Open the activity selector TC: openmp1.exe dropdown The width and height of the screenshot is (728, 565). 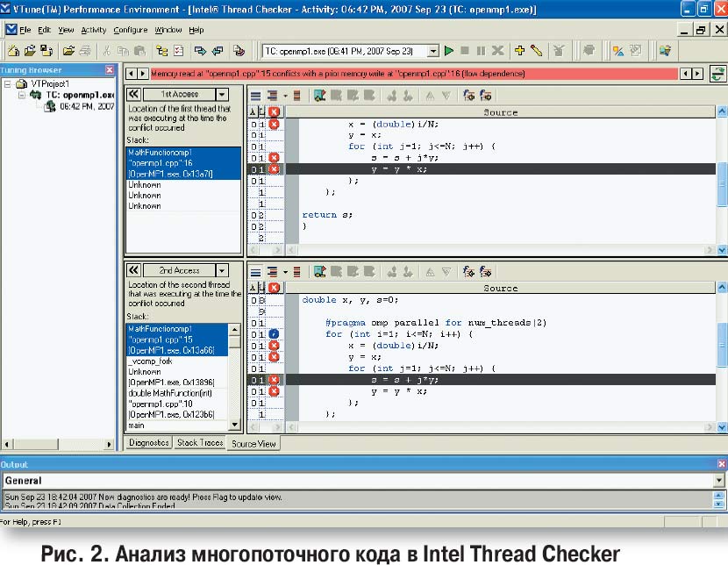(x=432, y=51)
